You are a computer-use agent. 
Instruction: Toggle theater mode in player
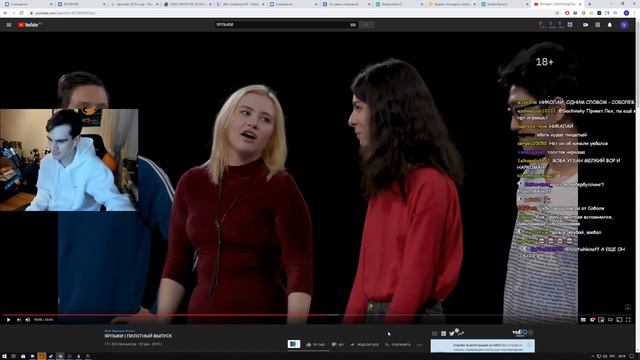pos(610,320)
